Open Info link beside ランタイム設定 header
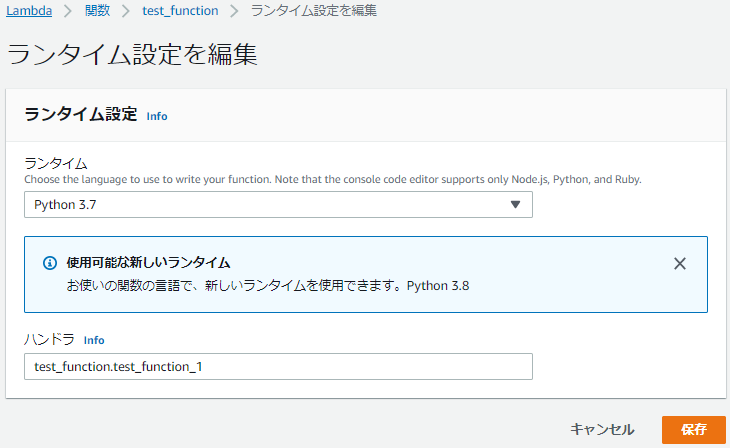Screen dimensions: 730x448 (x=157, y=116)
